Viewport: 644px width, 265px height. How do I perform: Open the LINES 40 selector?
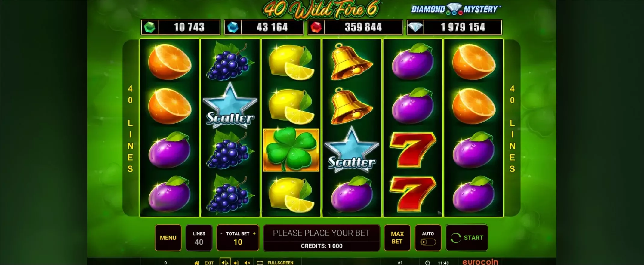point(199,238)
